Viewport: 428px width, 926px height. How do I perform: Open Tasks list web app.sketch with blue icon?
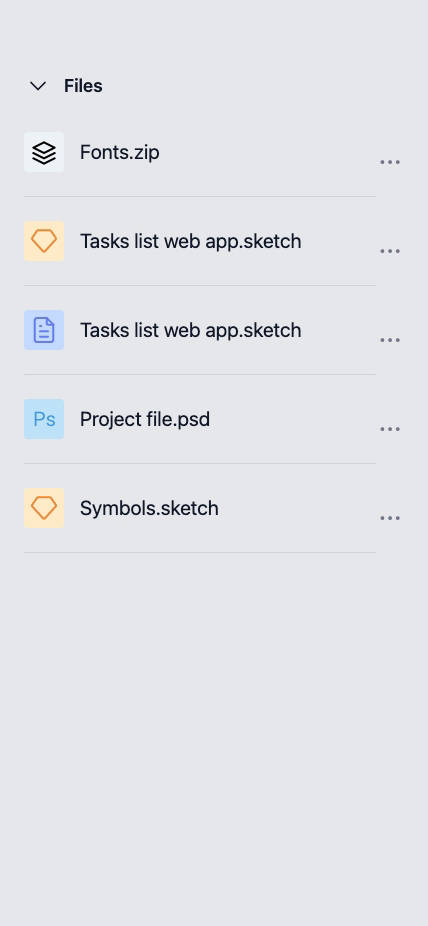pos(191,330)
